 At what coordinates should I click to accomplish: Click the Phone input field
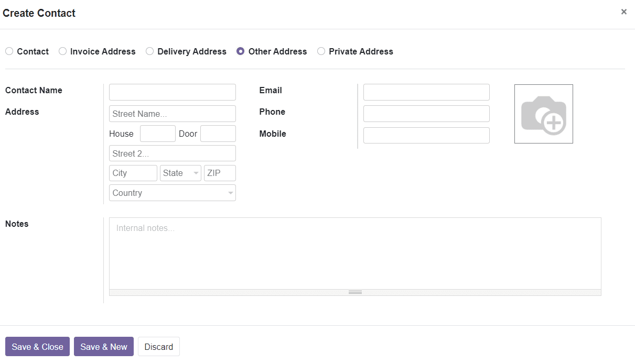click(x=426, y=113)
